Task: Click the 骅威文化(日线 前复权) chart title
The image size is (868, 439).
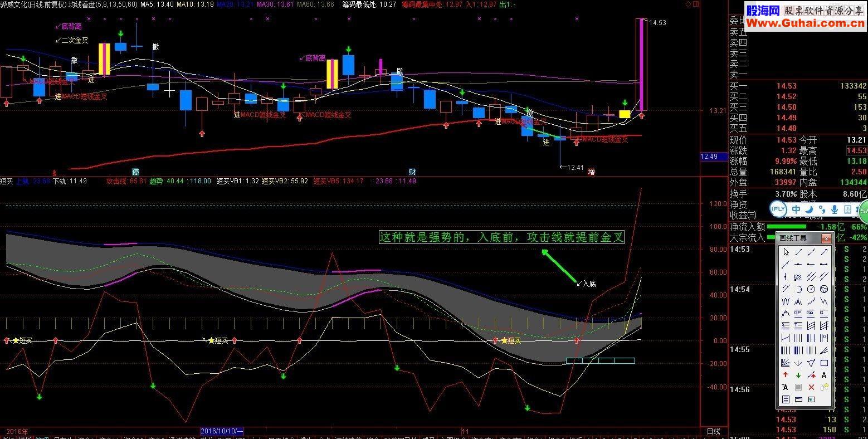Action: tap(33, 4)
